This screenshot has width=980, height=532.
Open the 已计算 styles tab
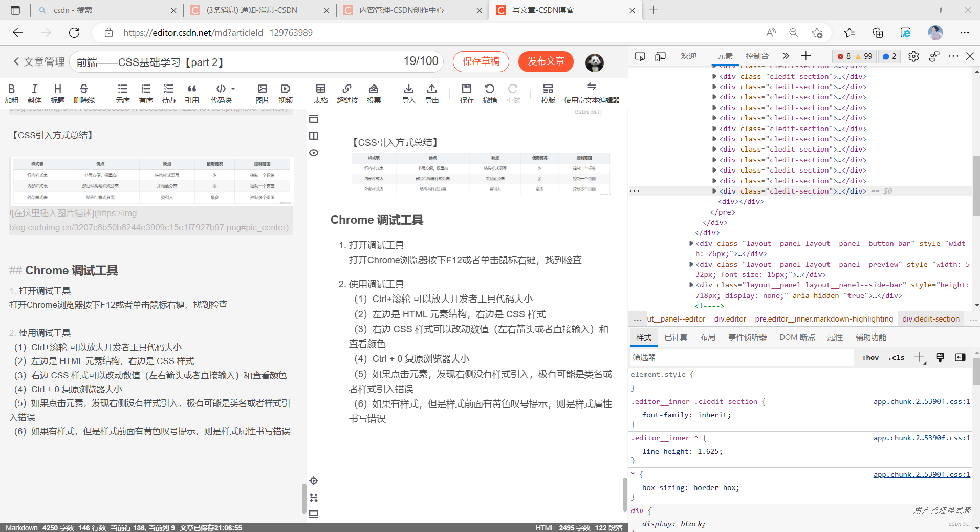coord(676,337)
